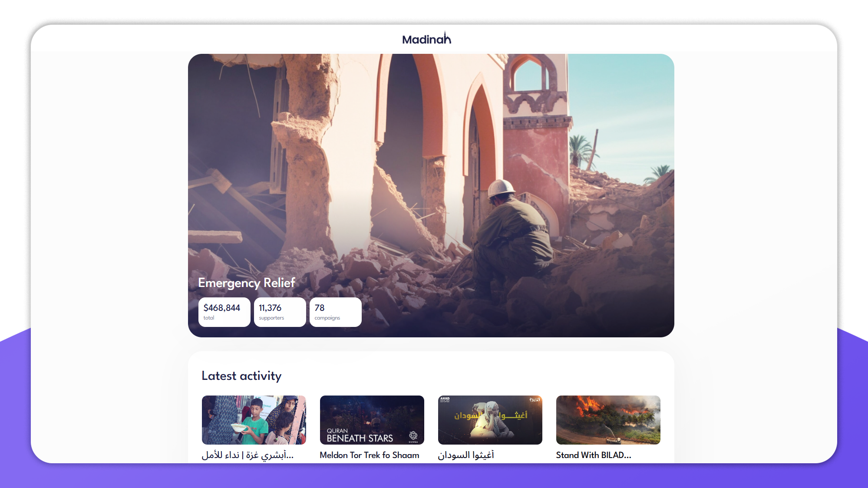Click the AHAD logo on Sudan thumbnail
The width and height of the screenshot is (868, 488).
tap(445, 399)
